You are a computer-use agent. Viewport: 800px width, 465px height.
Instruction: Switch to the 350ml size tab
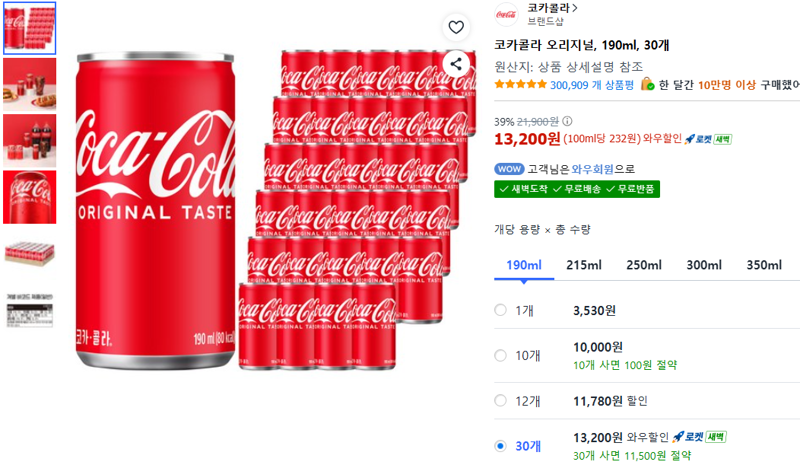pos(764,265)
